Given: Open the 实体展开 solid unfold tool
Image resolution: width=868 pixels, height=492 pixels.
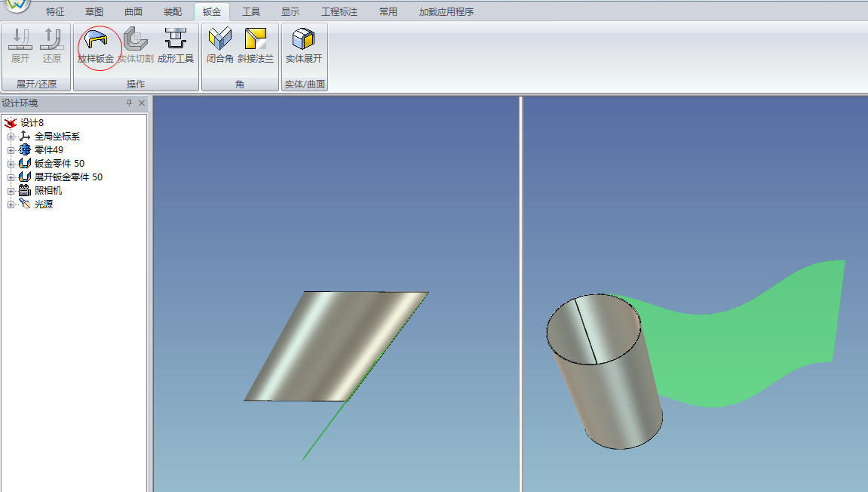Looking at the screenshot, I should point(303,45).
